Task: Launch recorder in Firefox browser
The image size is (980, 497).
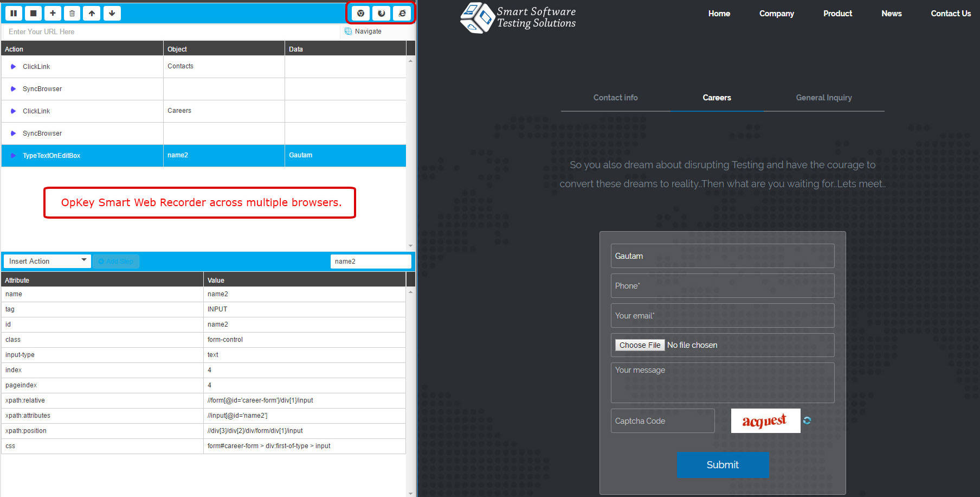Action: (381, 13)
